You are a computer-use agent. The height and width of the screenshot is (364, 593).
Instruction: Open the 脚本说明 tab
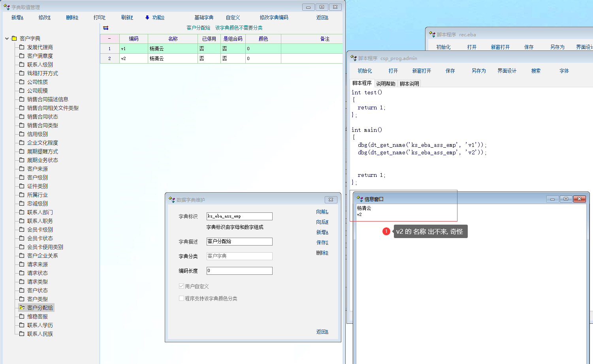point(409,84)
